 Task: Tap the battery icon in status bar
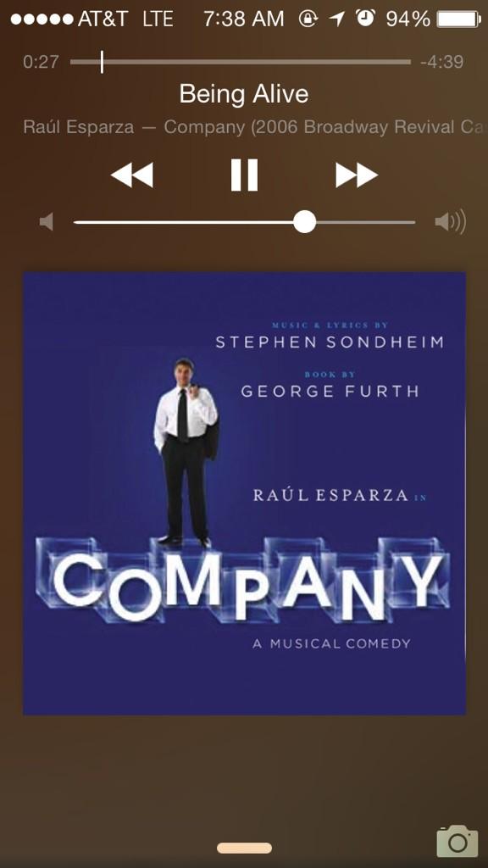click(458, 19)
